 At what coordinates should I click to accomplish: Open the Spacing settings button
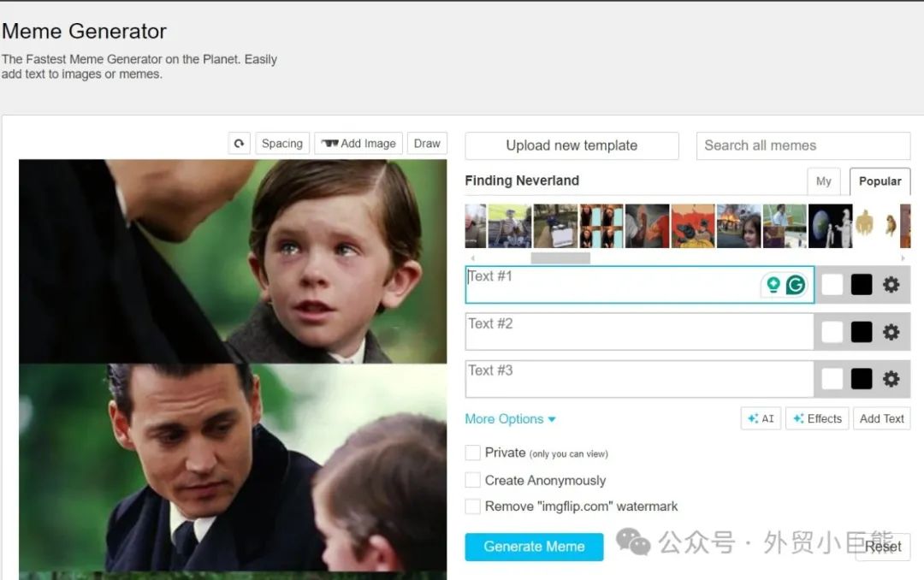tap(282, 143)
